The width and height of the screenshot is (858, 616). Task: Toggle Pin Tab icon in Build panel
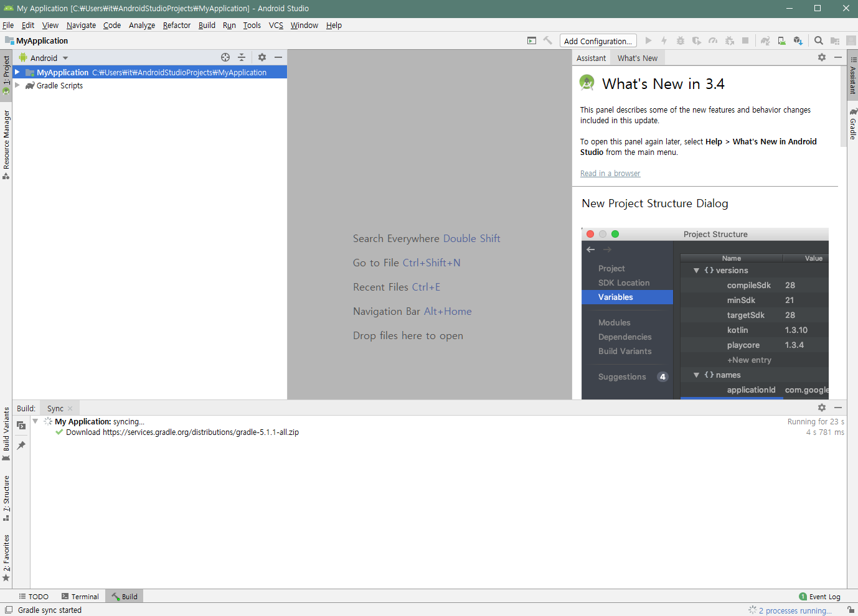point(21,446)
